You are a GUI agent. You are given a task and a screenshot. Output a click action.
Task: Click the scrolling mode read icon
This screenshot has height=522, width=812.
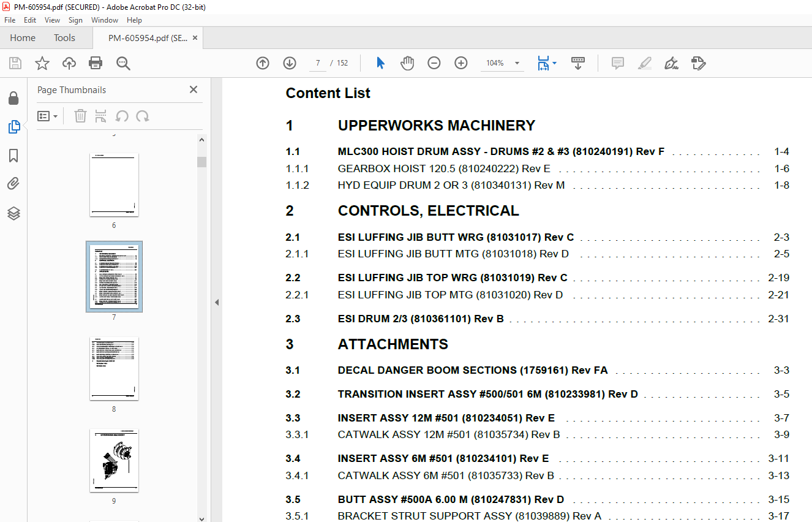point(578,63)
